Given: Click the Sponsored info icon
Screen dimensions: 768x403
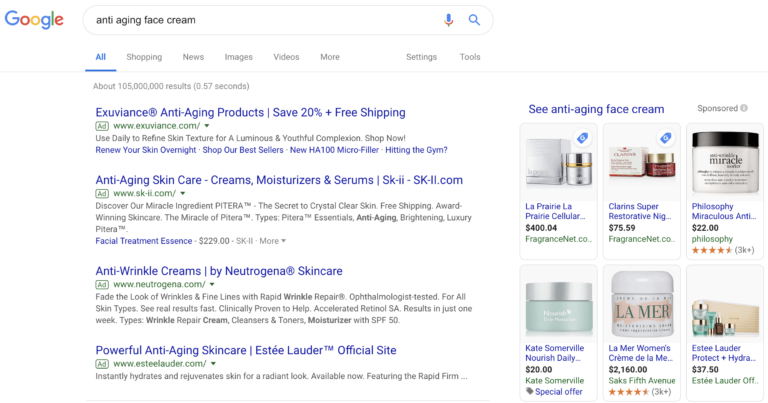Looking at the screenshot, I should (744, 108).
